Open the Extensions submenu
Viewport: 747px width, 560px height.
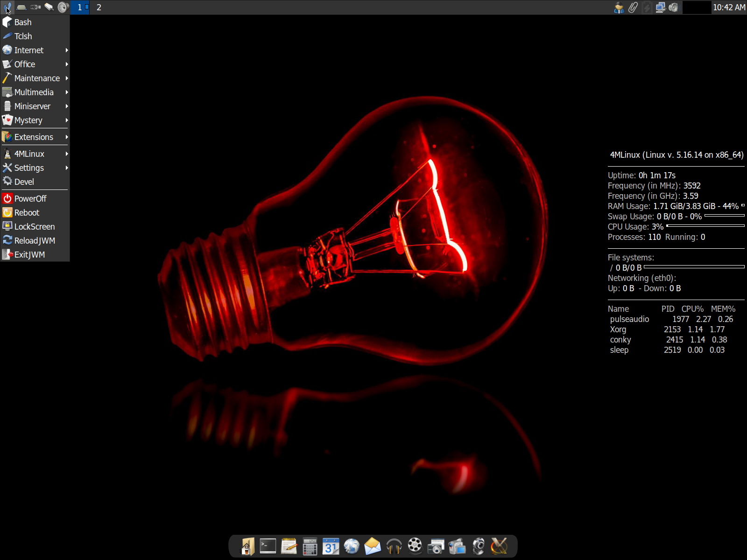[35, 137]
